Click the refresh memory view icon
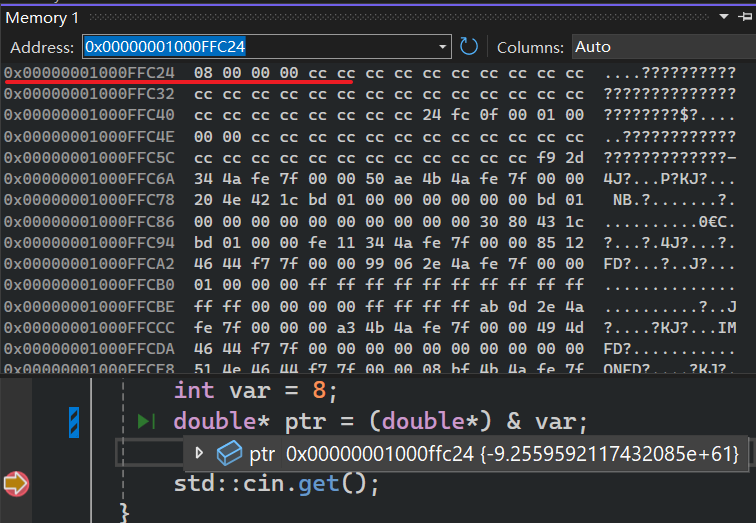The image size is (756, 523). click(x=469, y=47)
